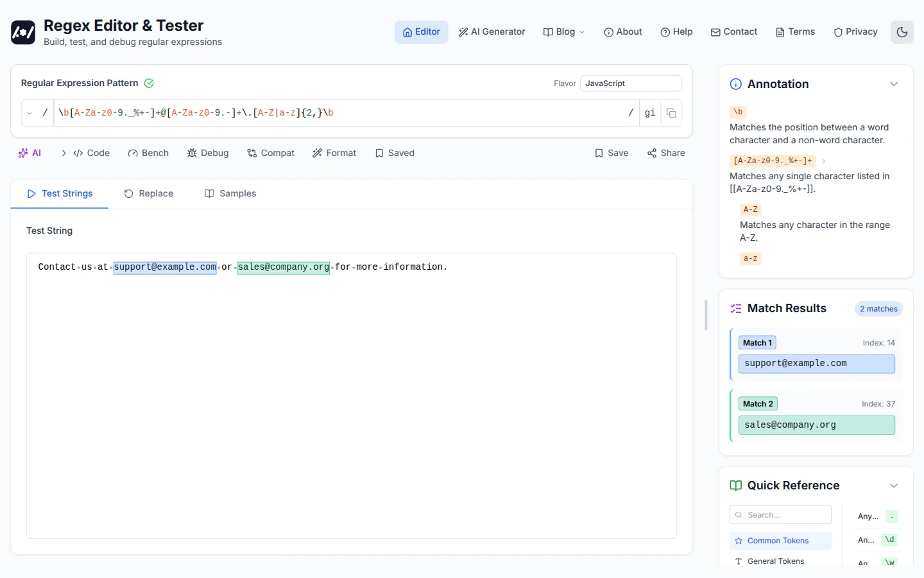Expand the toolbar arrow next to Code
Image resolution: width=924 pixels, height=578 pixels.
click(x=64, y=153)
